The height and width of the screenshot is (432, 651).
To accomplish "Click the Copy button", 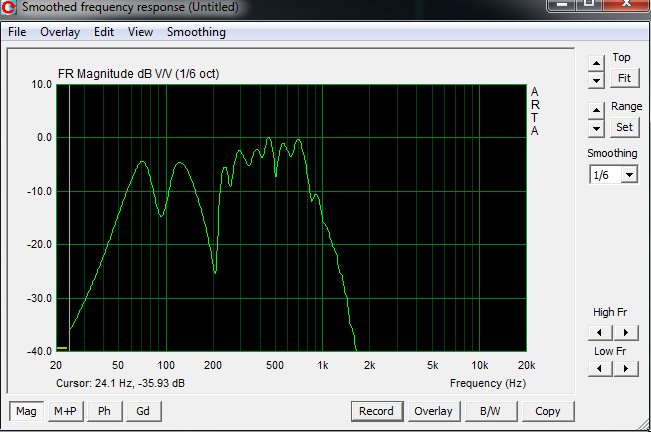I will (548, 411).
